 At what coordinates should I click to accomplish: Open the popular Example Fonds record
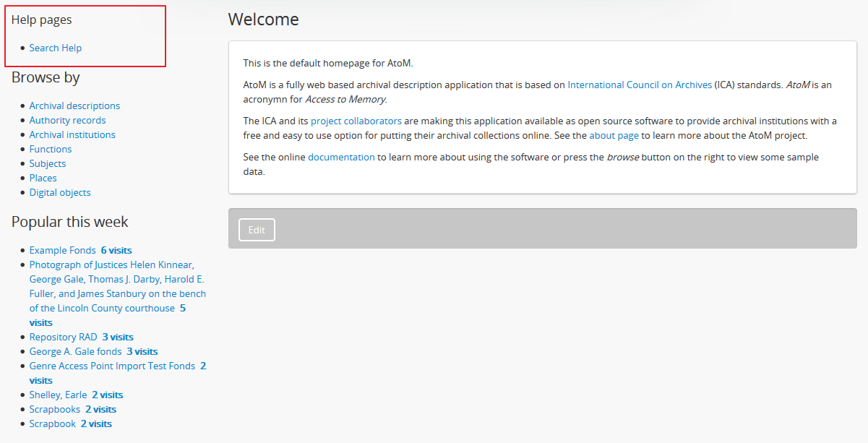[x=62, y=250]
